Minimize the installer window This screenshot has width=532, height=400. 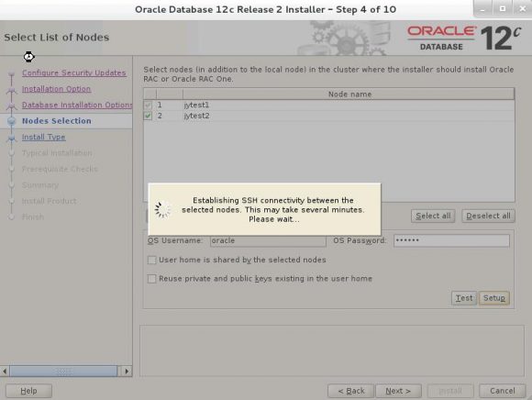[x=482, y=9]
